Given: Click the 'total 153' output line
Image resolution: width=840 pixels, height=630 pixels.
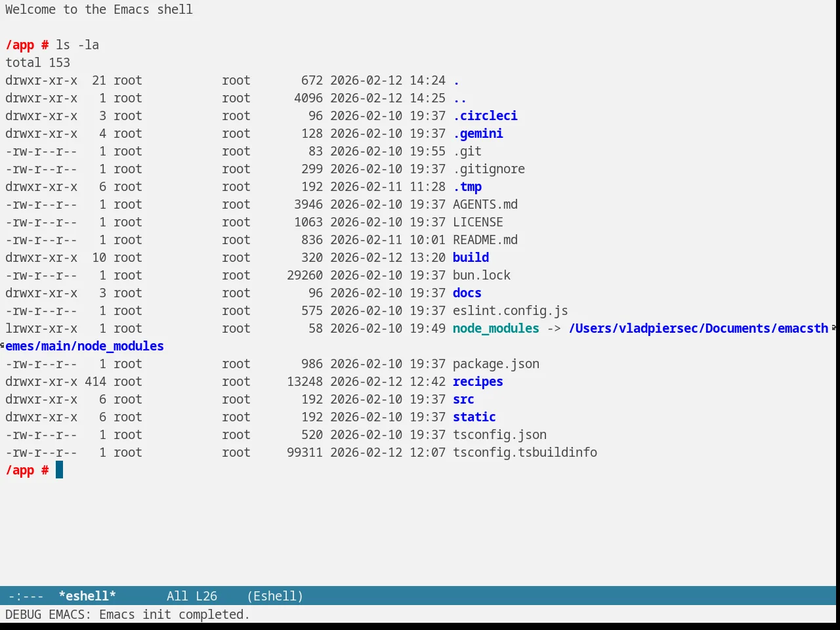Looking at the screenshot, I should [37, 63].
